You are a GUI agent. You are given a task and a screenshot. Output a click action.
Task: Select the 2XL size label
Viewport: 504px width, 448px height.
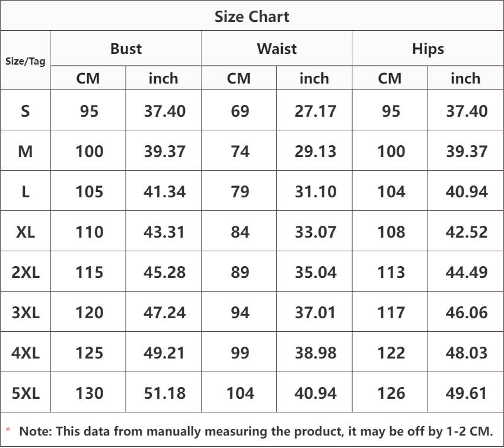click(x=25, y=272)
